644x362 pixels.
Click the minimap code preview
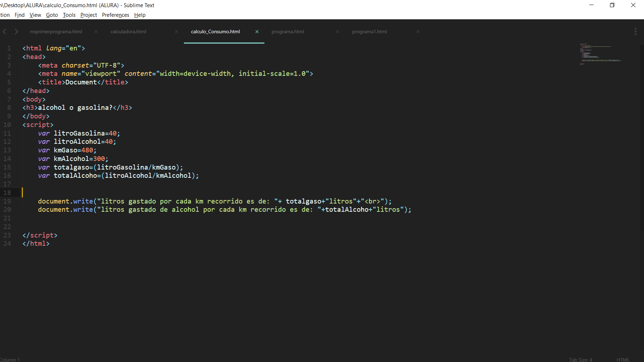click(601, 54)
